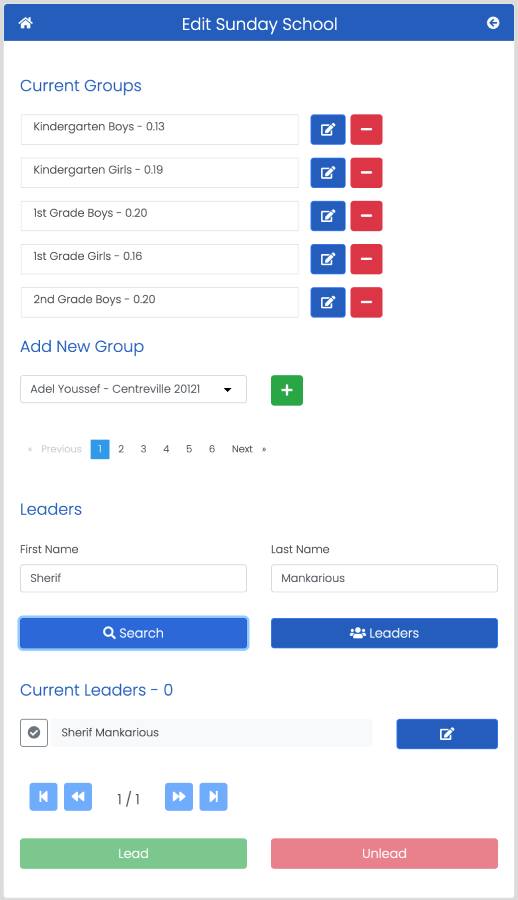
Task: Edit leader Sherif Mankarious
Action: click(447, 734)
